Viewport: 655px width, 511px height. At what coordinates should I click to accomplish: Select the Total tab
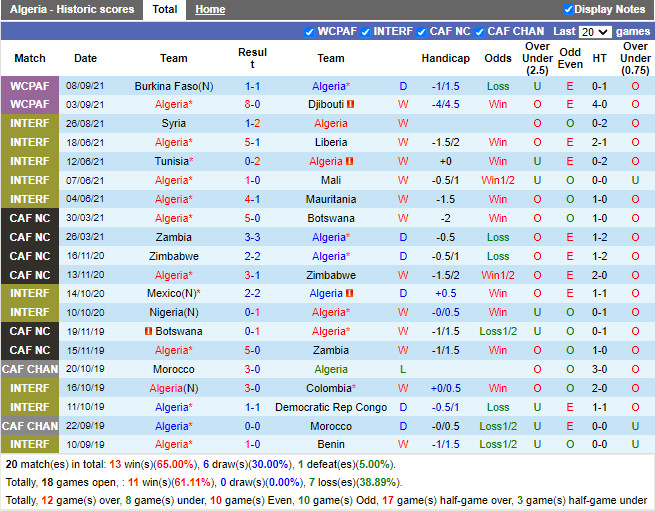[x=165, y=9]
